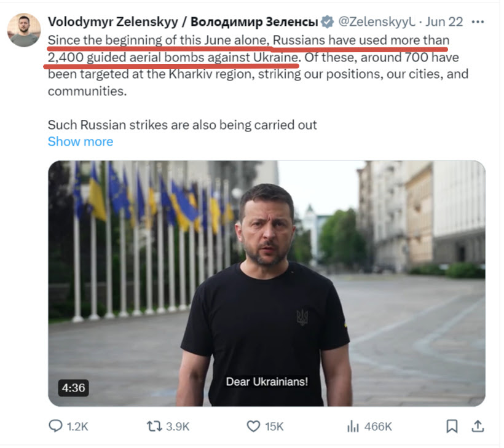Click the @ZelenskyyU handle
This screenshot has width=504, height=448.
375,22
